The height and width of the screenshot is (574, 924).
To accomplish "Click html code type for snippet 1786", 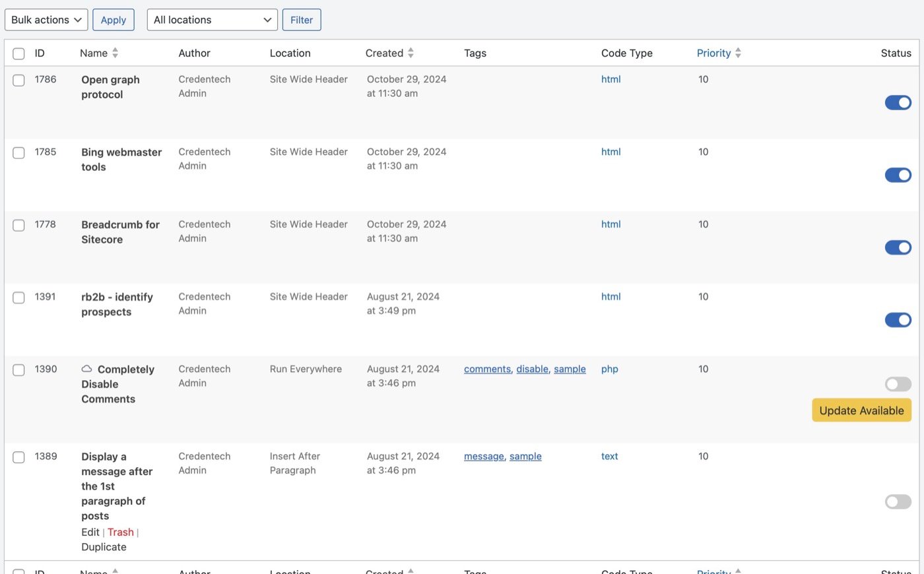I will point(610,79).
